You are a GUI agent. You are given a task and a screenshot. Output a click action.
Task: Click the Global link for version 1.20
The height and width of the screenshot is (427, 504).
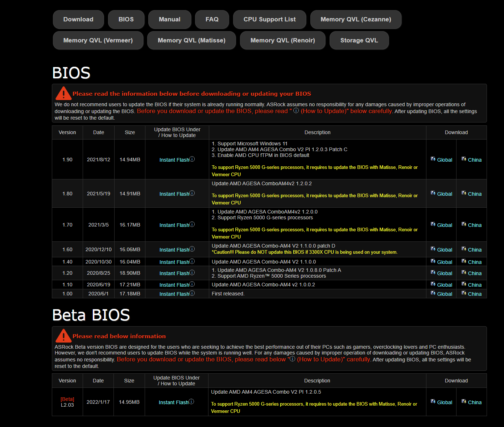pos(445,273)
